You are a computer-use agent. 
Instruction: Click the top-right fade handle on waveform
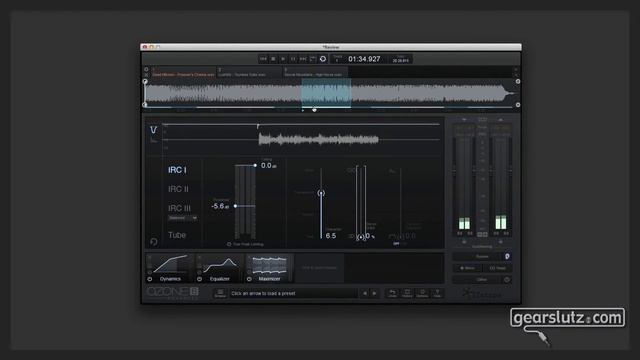(518, 82)
